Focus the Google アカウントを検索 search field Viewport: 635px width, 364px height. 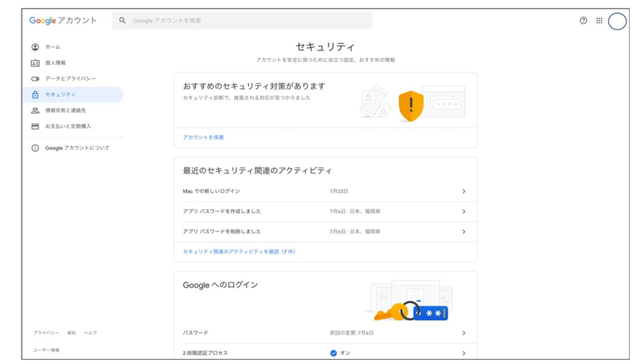point(242,20)
